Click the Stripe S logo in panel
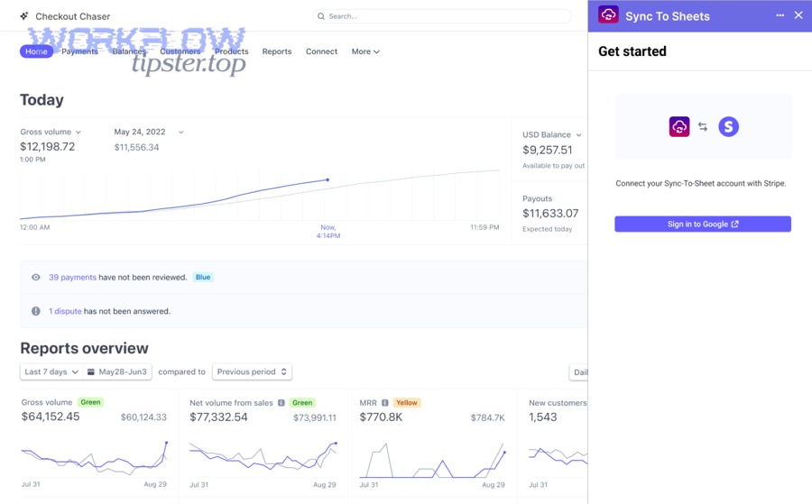The image size is (812, 504). (728, 127)
